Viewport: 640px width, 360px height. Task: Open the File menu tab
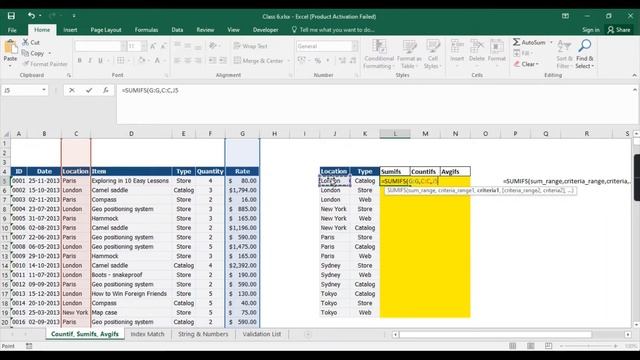pyautogui.click(x=12, y=30)
